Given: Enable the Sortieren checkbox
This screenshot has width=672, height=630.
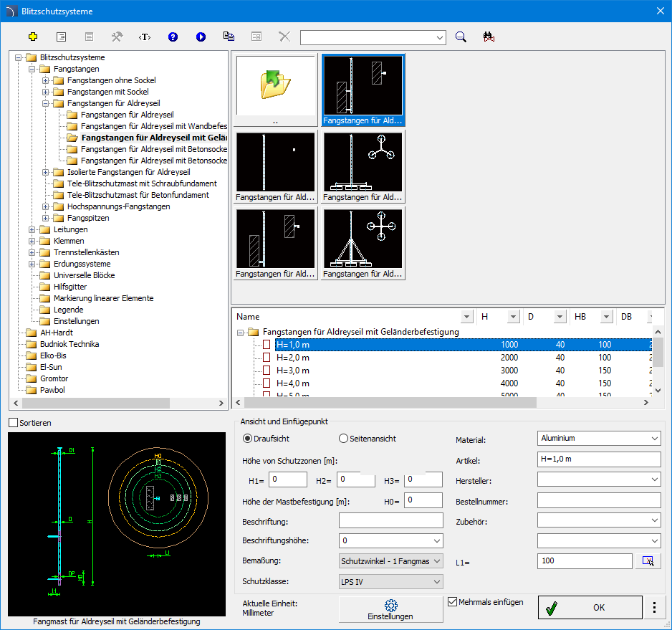Looking at the screenshot, I should [x=14, y=423].
